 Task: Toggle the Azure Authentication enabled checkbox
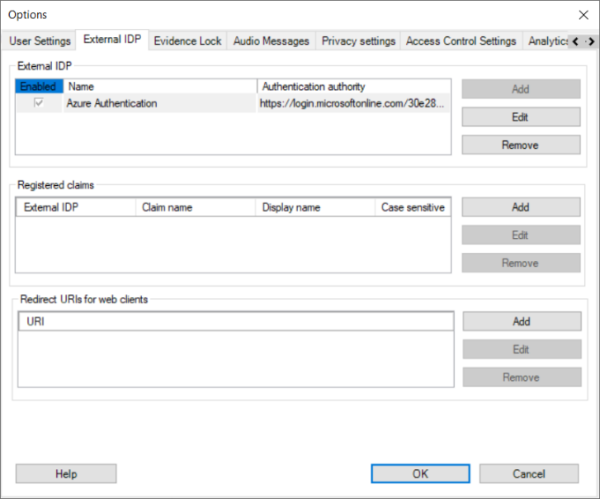point(39,103)
